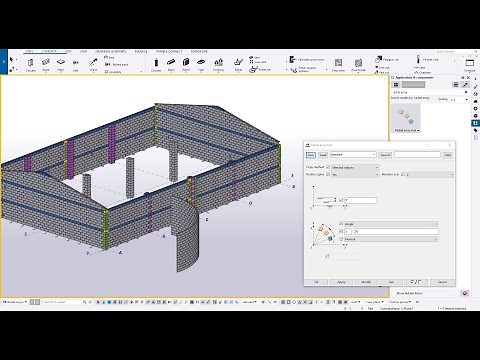Select the Rebar tool in ribbon

(x=238, y=65)
